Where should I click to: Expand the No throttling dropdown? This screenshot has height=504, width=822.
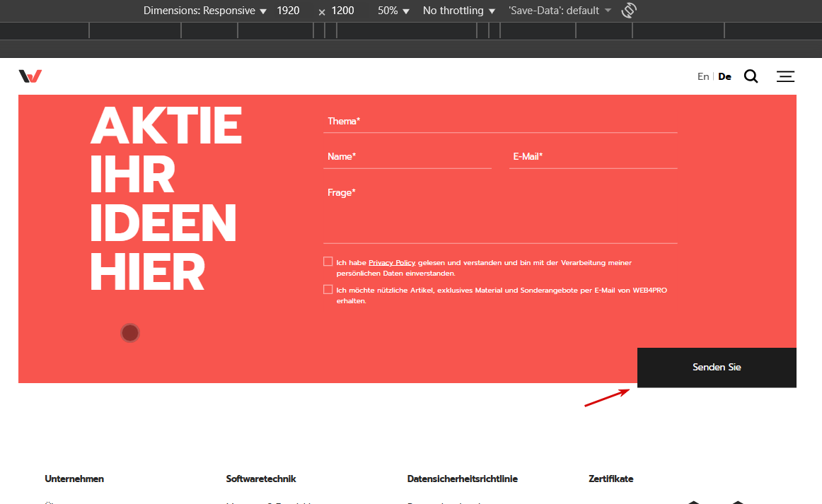pyautogui.click(x=458, y=11)
